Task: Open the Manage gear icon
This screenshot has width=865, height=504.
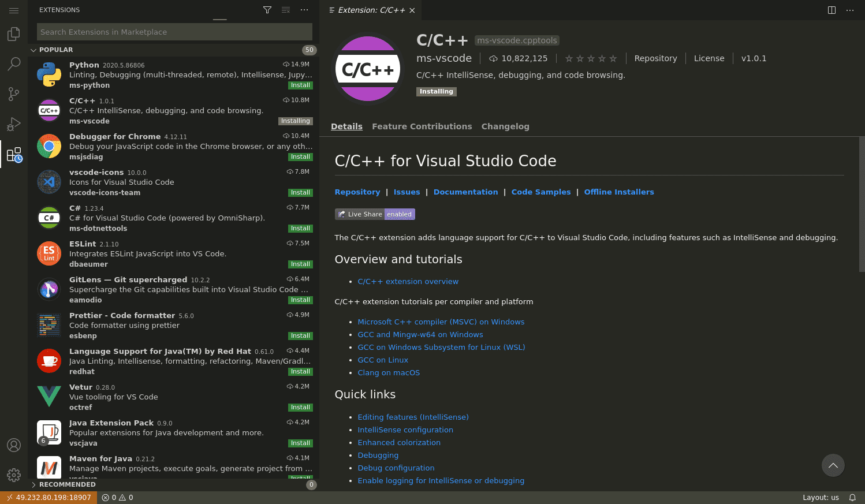Action: coord(14,475)
